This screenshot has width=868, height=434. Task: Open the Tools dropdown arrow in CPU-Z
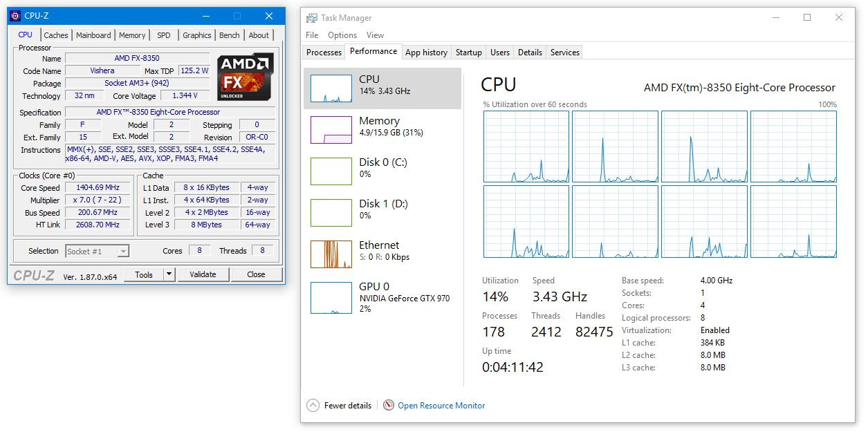coord(169,274)
